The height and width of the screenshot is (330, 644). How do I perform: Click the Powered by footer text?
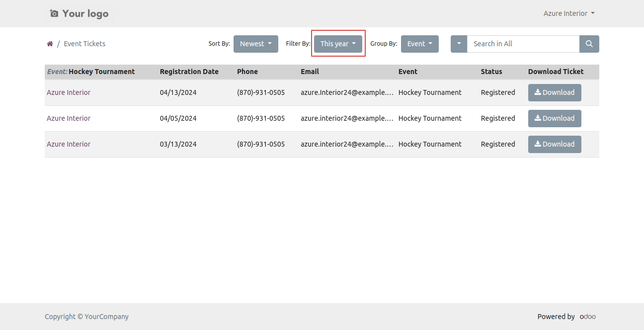tap(556, 317)
